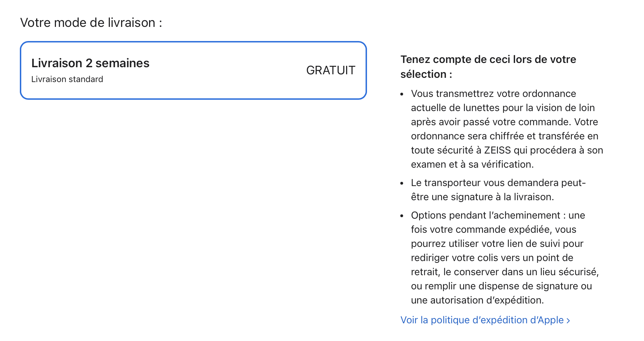Click the GRATUIT price label
The image size is (644, 341).
[x=331, y=70]
